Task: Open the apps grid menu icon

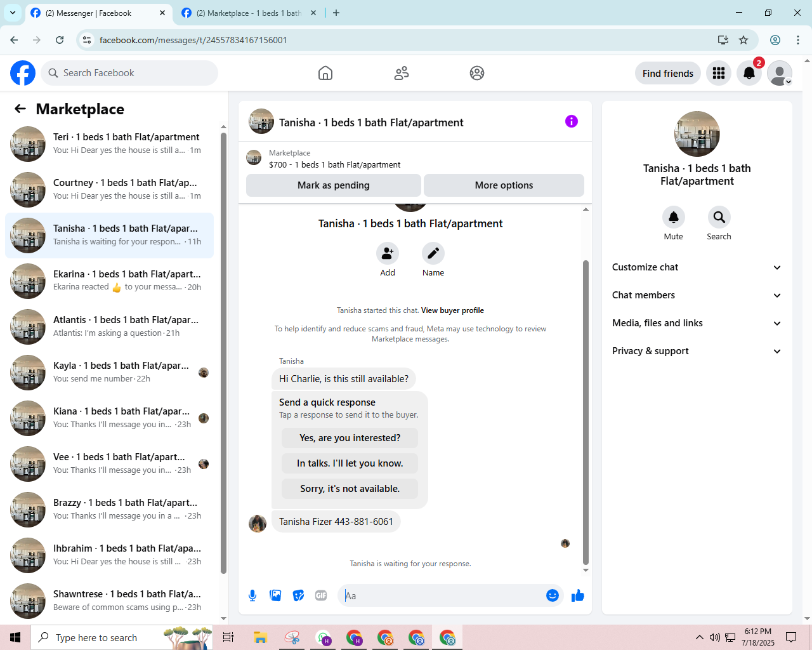Action: [x=719, y=73]
